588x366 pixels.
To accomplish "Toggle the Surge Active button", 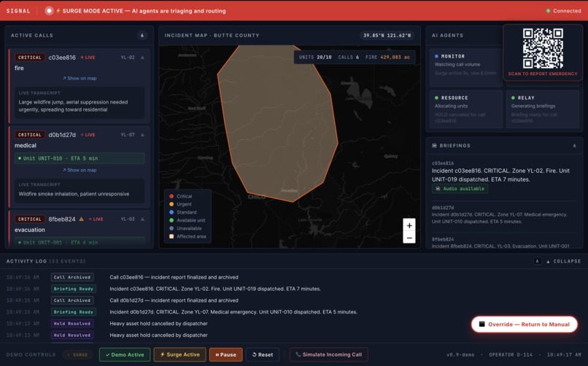I will coord(179,354).
